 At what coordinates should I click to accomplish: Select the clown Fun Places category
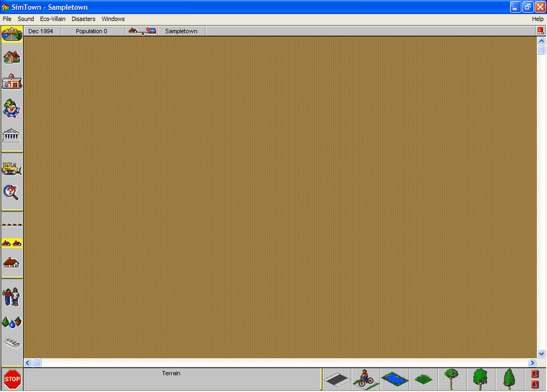point(12,108)
